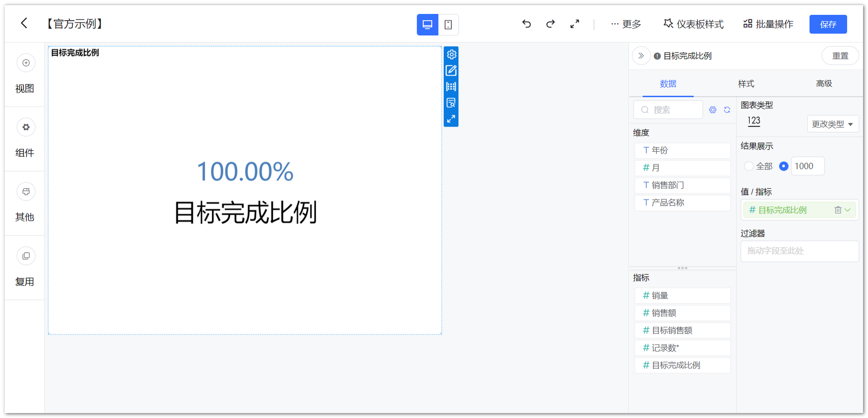Click the edit pencil icon on chart

[x=451, y=70]
